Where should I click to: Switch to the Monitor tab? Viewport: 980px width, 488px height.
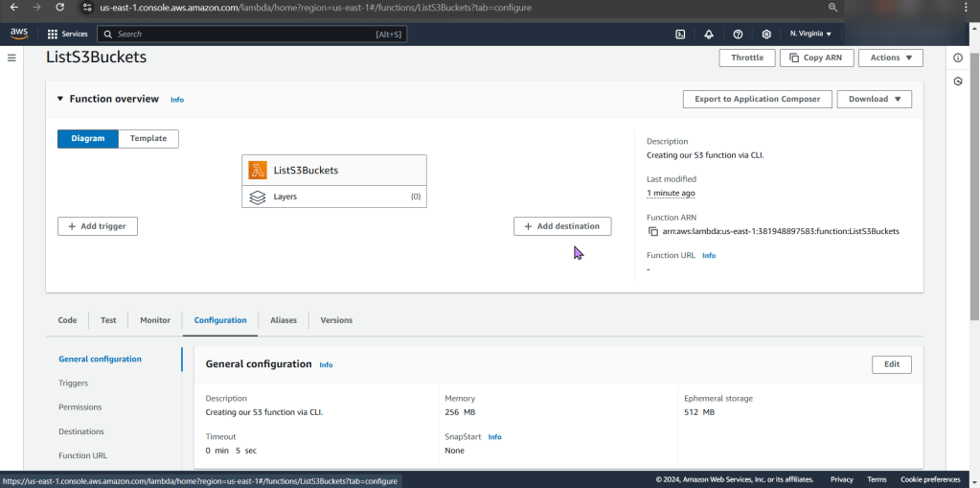pos(155,320)
